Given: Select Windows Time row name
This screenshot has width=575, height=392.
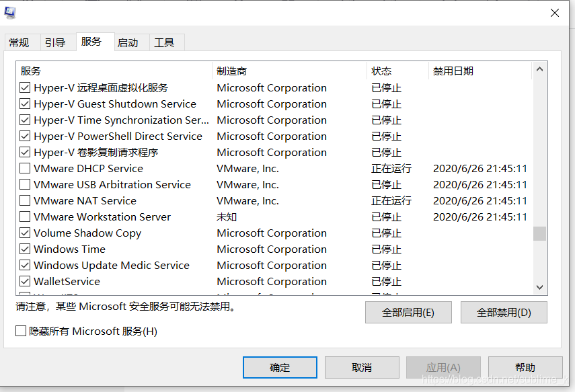Looking at the screenshot, I should click(x=70, y=249).
